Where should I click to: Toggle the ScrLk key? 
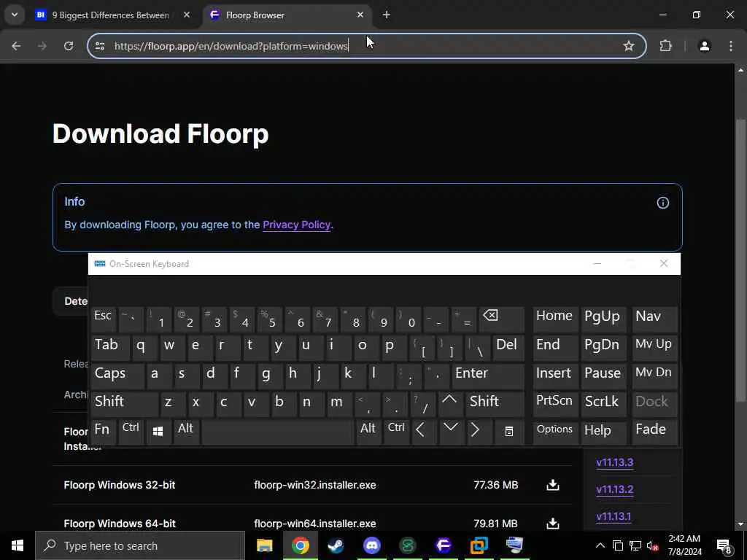[603, 402]
